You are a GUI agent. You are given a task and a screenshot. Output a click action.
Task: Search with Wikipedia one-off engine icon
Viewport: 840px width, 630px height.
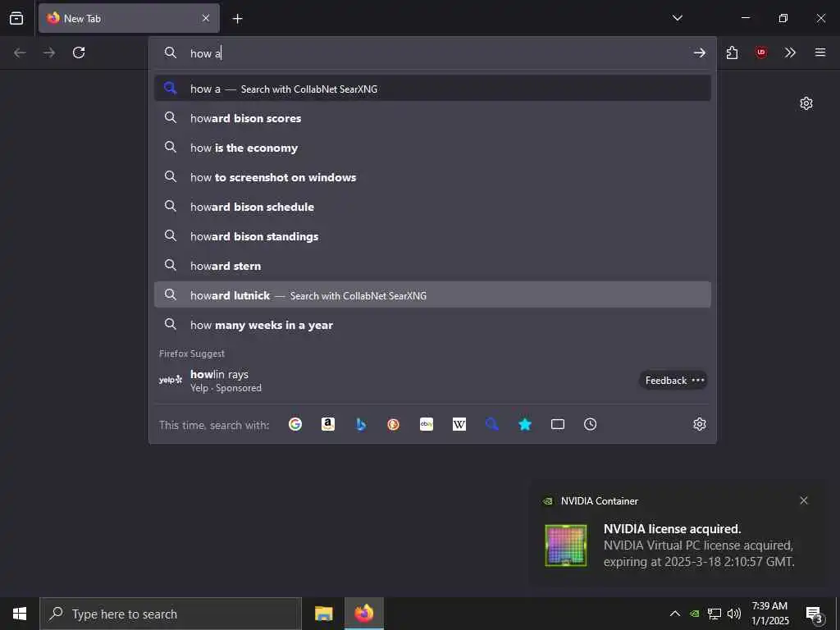point(459,424)
